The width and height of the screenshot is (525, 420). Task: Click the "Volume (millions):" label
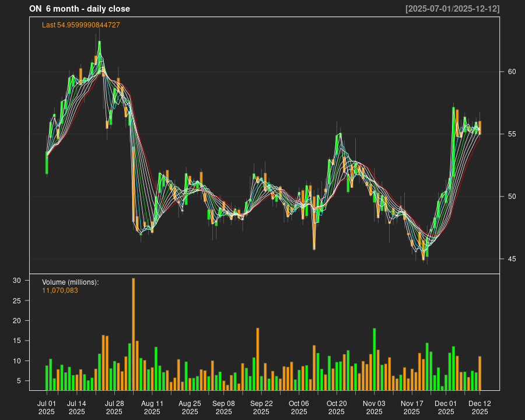71,282
